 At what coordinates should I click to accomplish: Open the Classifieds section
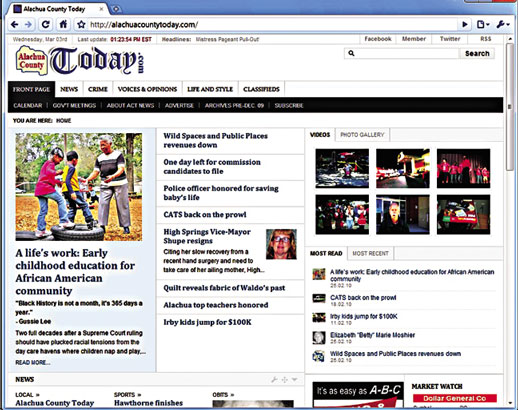click(261, 89)
